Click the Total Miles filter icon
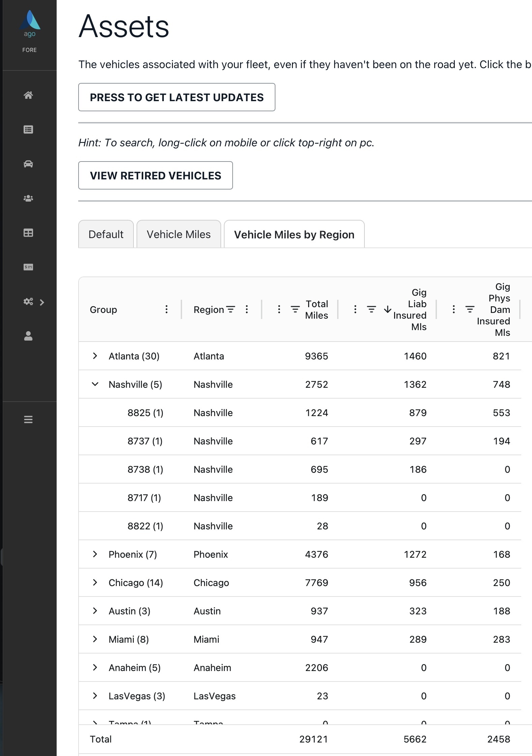 tap(295, 309)
